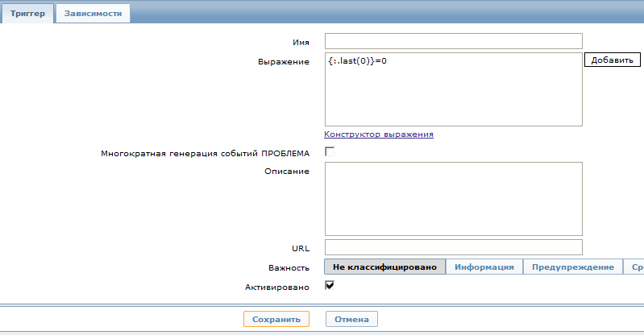Choose Предупреждение severity level
Viewport: 644px width, 335px height.
(x=573, y=267)
